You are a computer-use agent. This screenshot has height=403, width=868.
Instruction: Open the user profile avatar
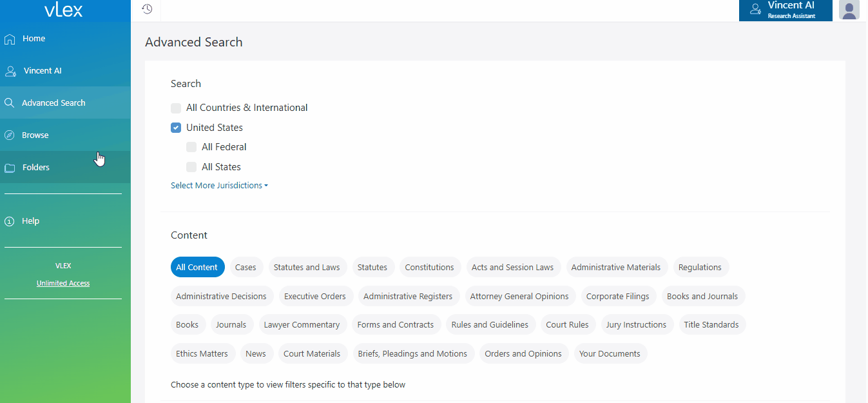pos(849,10)
